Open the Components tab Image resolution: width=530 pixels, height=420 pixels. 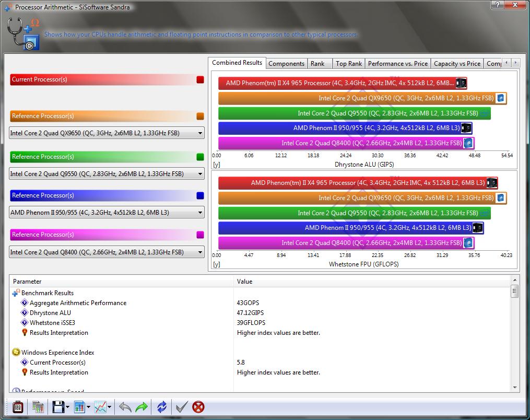[x=286, y=64]
